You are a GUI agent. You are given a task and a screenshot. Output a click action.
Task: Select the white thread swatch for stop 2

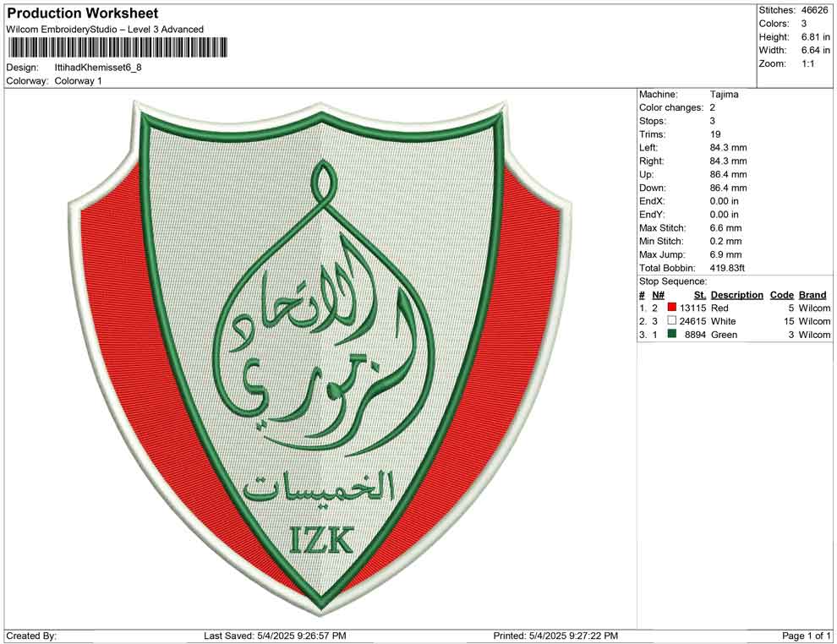point(672,321)
